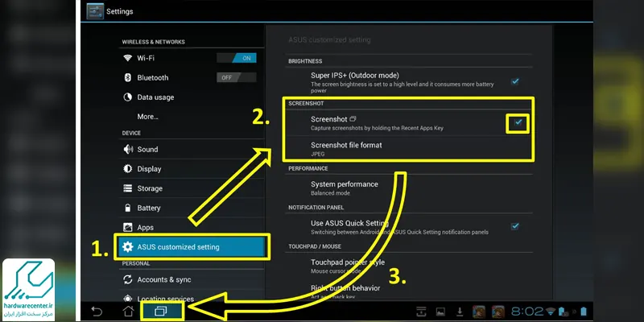Image resolution: width=644 pixels, height=322 pixels.
Task: Select the ASUS customized setting gear icon
Action: coord(128,247)
